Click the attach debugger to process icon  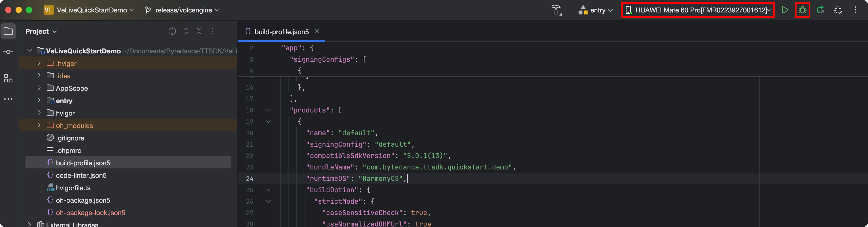point(838,10)
